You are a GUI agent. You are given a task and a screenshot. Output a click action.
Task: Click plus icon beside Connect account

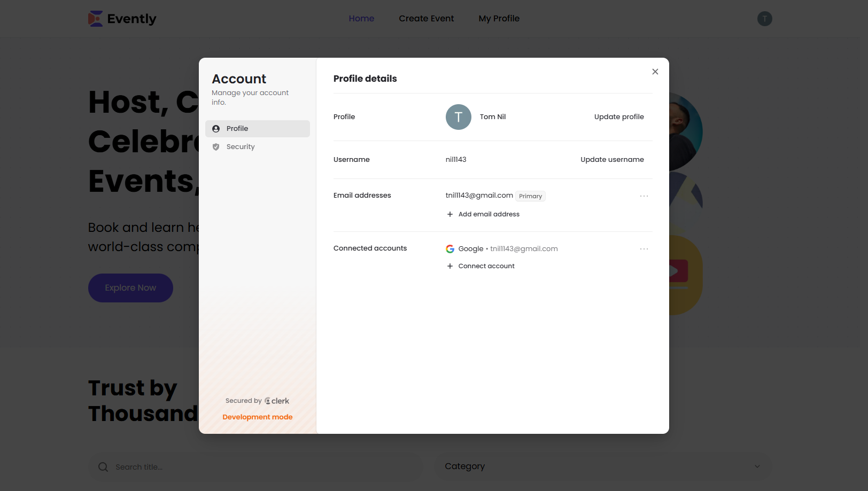click(x=450, y=266)
